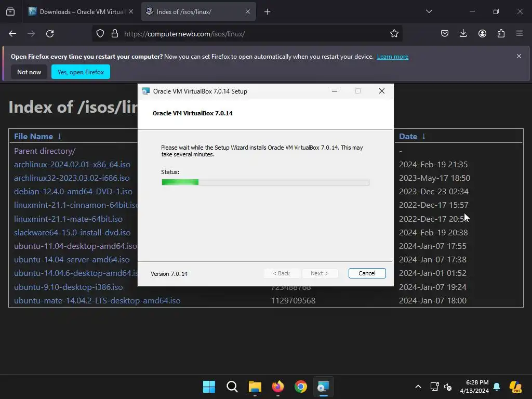Viewport: 532px width, 399px height.
Task: Go back to the previous page
Action: point(12,34)
